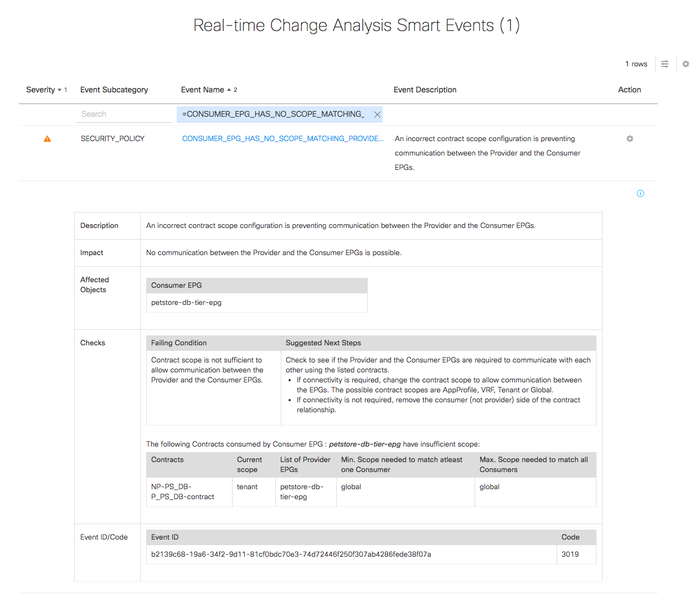Click the row action gear icon
The image size is (700, 606).
[x=630, y=139]
